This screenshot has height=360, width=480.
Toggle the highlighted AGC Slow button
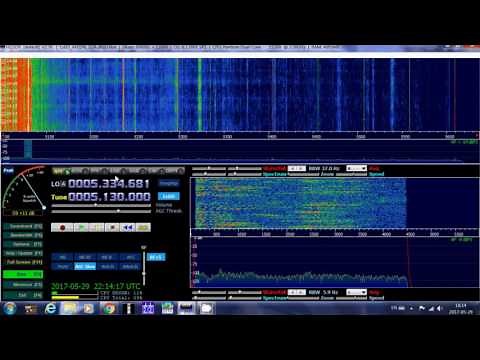pyautogui.click(x=85, y=266)
